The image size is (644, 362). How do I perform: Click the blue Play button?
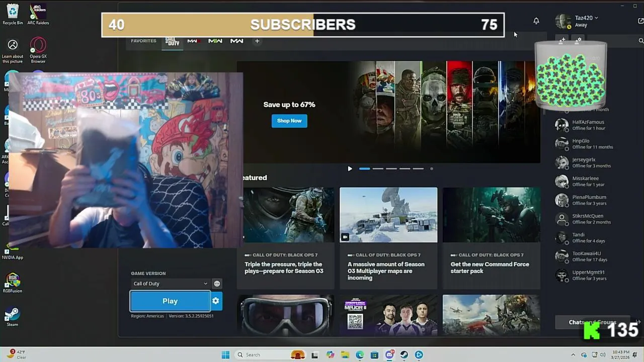[x=170, y=301]
